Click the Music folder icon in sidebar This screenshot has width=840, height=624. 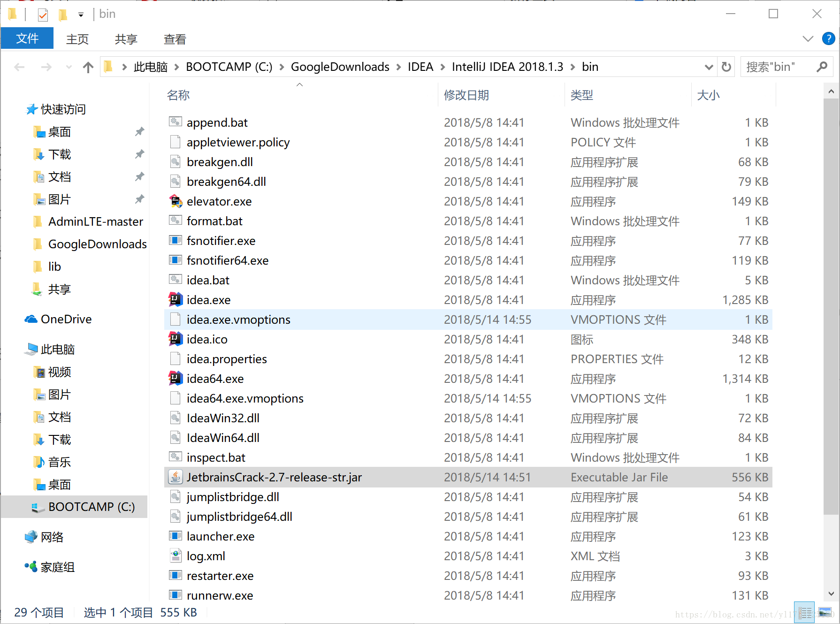click(39, 462)
